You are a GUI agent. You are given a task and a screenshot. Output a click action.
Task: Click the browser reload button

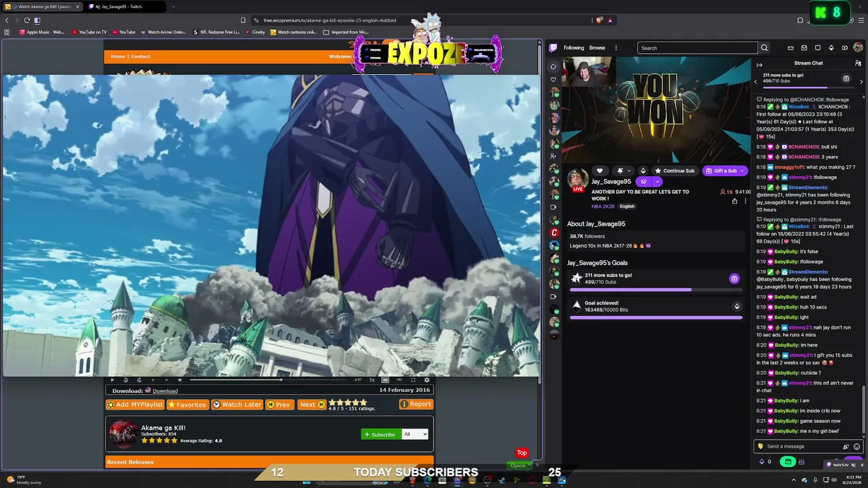[x=27, y=20]
